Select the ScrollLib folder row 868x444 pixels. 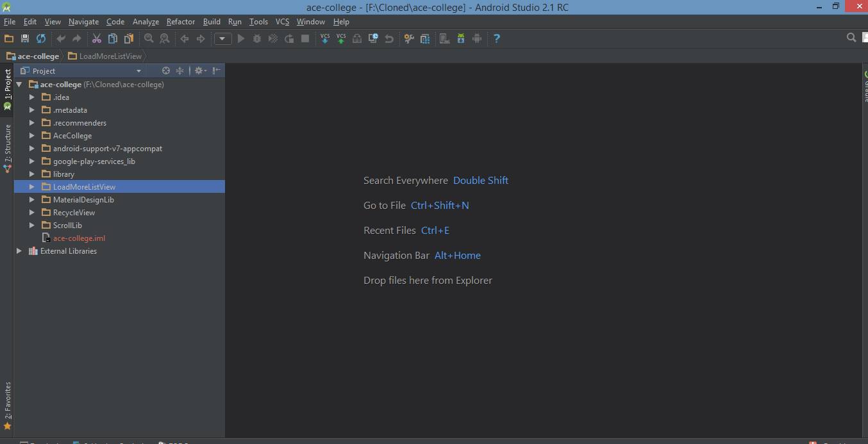[119, 225]
